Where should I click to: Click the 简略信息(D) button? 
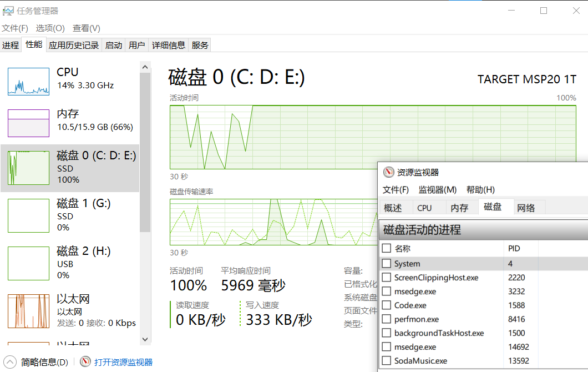coord(44,362)
